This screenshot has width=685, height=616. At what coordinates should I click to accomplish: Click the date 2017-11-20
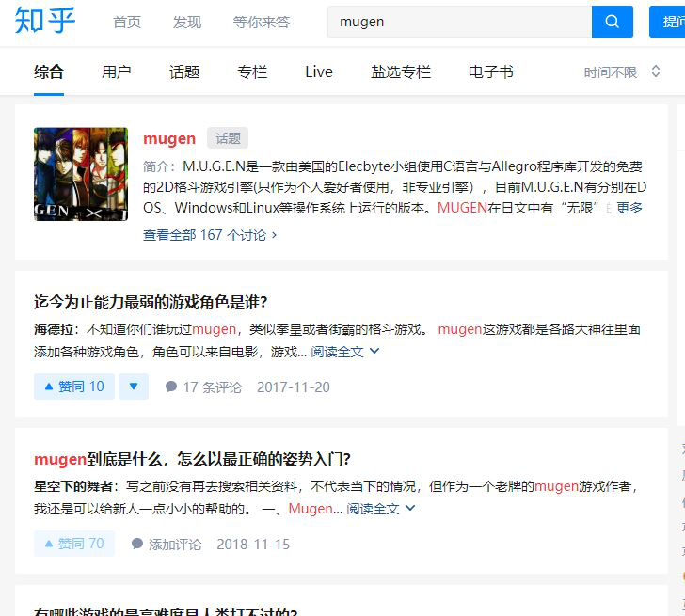294,387
